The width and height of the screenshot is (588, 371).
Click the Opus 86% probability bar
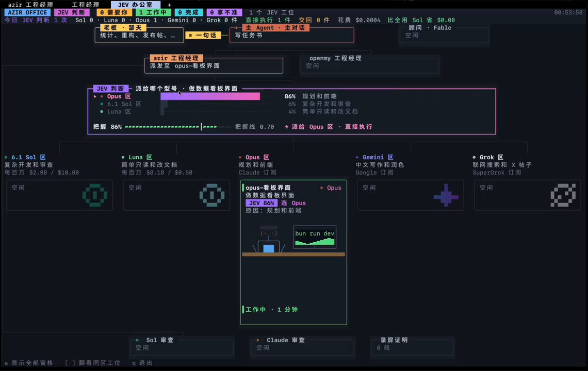tap(210, 96)
